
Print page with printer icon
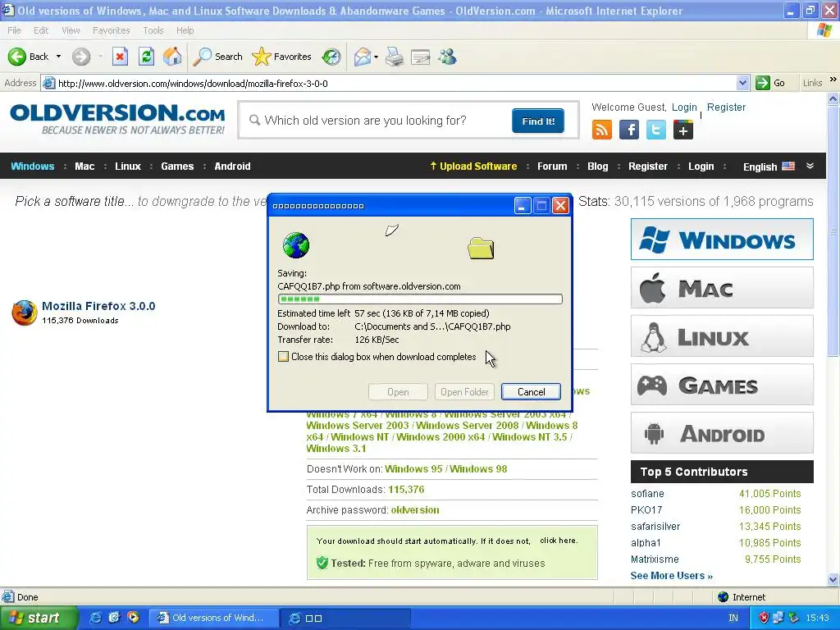pos(395,57)
